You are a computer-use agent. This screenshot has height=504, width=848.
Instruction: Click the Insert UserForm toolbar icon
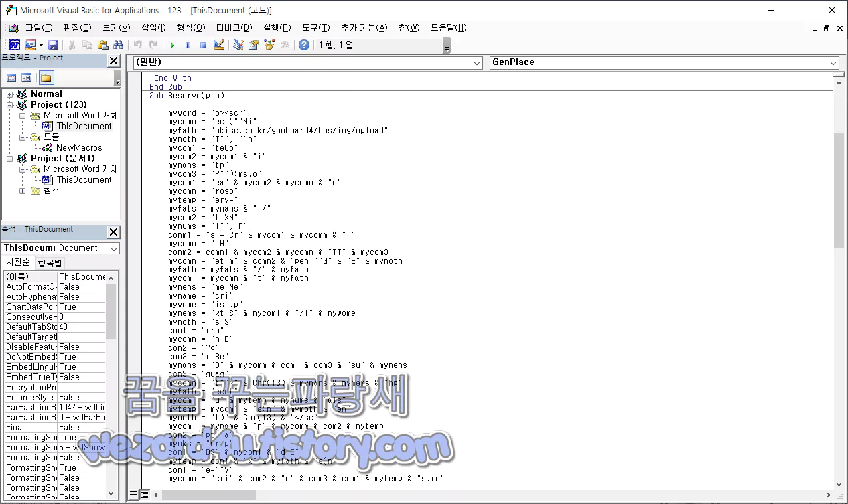click(30, 45)
